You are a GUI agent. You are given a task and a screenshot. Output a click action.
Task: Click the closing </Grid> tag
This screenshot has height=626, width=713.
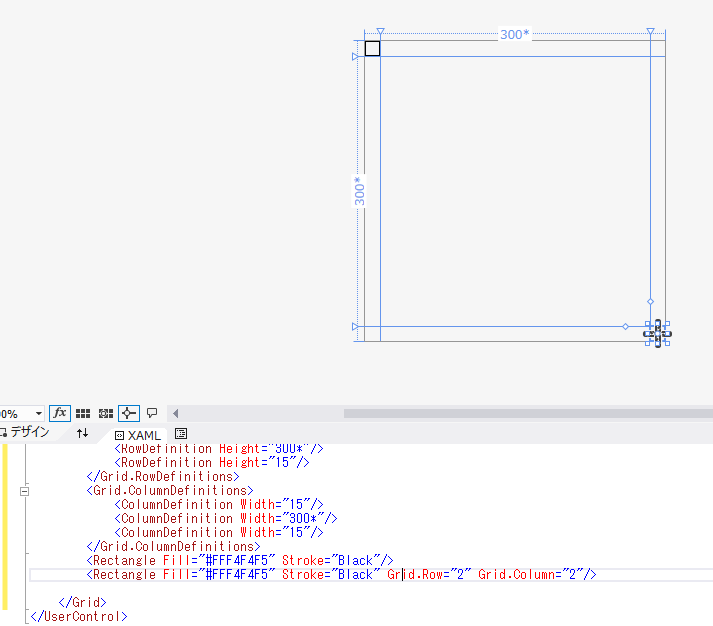coord(82,603)
